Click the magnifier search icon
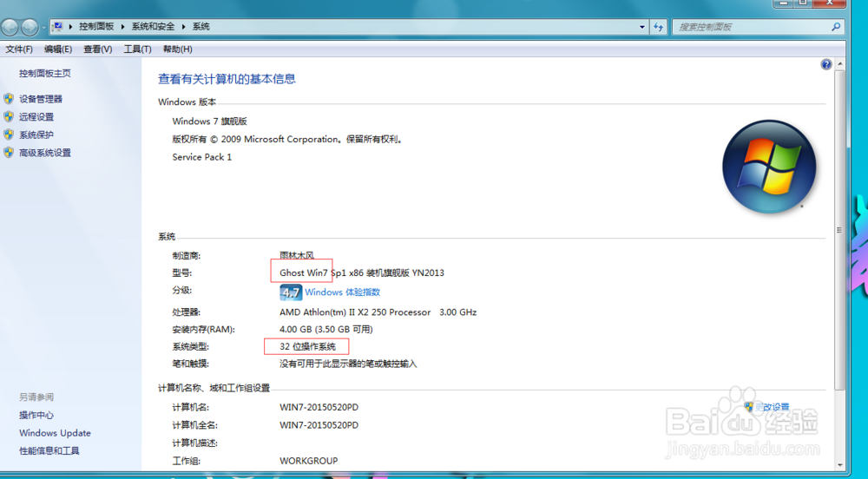 coord(836,27)
